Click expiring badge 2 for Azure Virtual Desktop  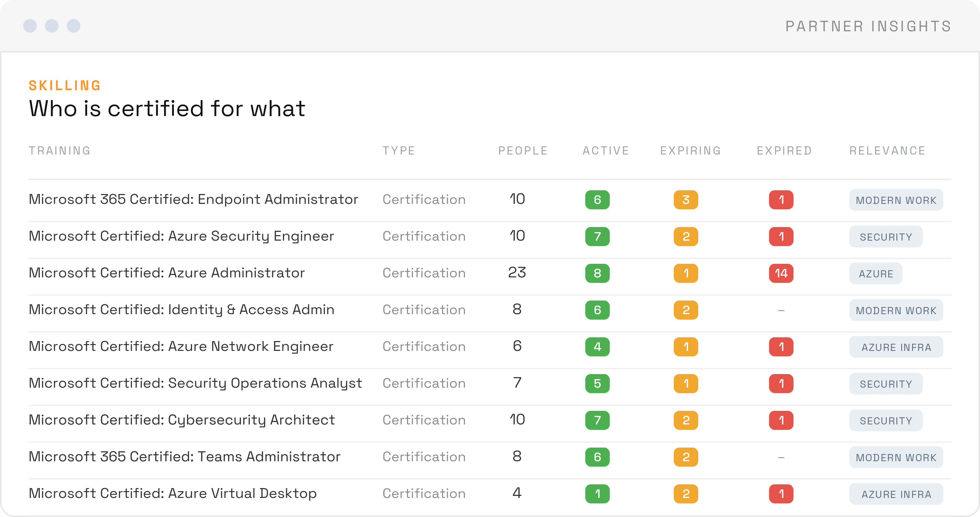tap(686, 494)
